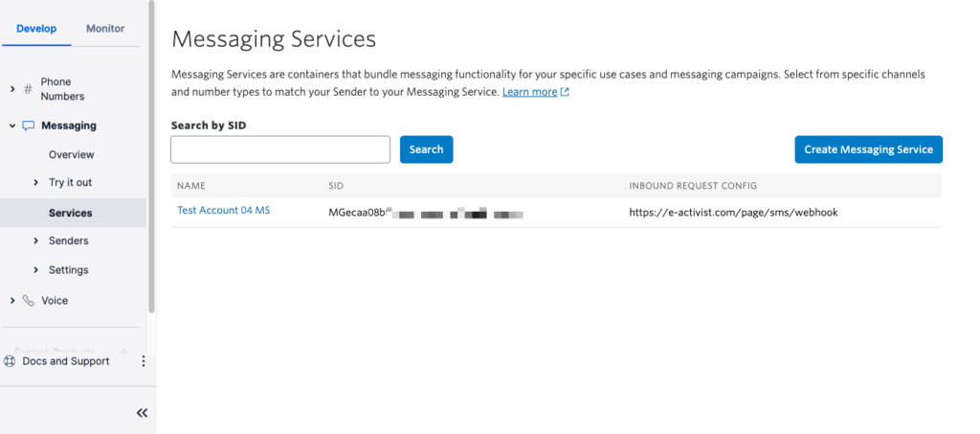Open the three-dot menu beside Docs and Support
Screen dimensions: 980x434
pos(144,361)
